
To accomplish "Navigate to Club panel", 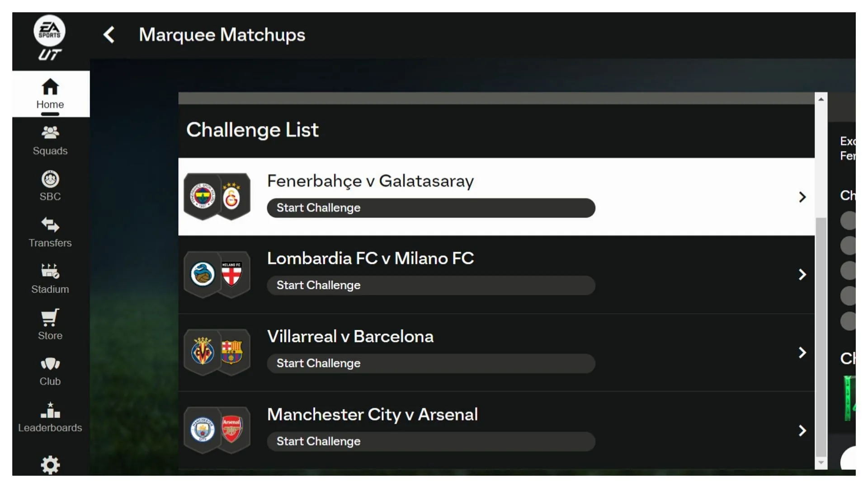I will click(49, 371).
